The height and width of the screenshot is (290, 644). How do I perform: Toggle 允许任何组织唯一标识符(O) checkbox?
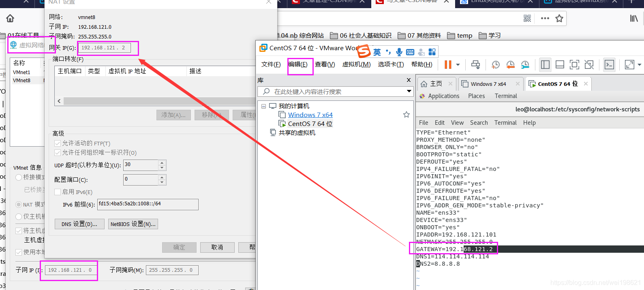58,153
